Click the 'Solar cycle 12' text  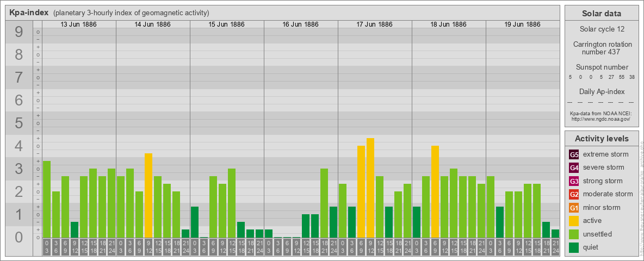(x=603, y=29)
